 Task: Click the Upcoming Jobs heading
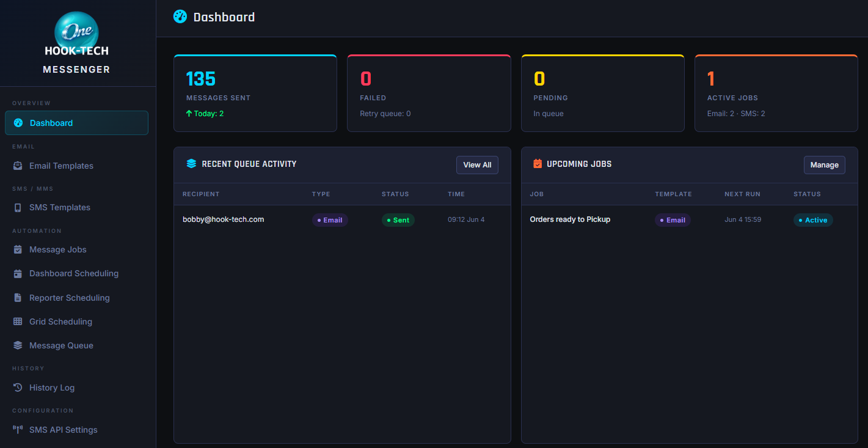579,164
